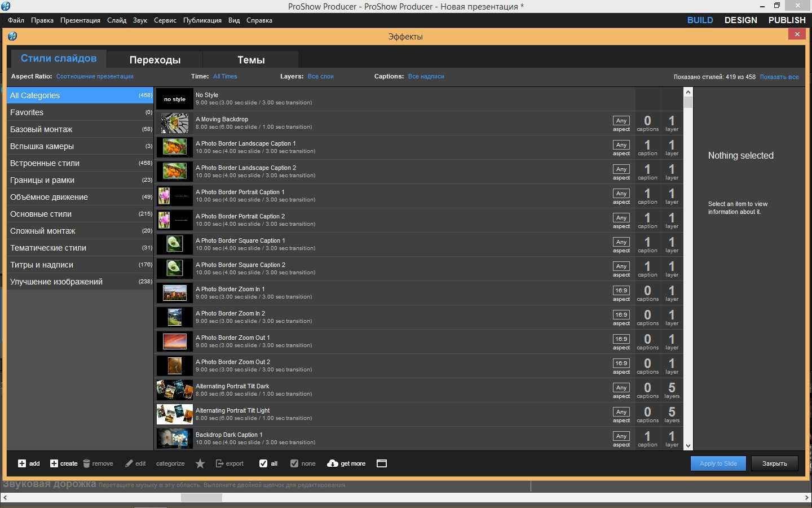Screen dimensions: 812x508
Task: Select the 'Титры и надписи' category
Action: [42, 265]
